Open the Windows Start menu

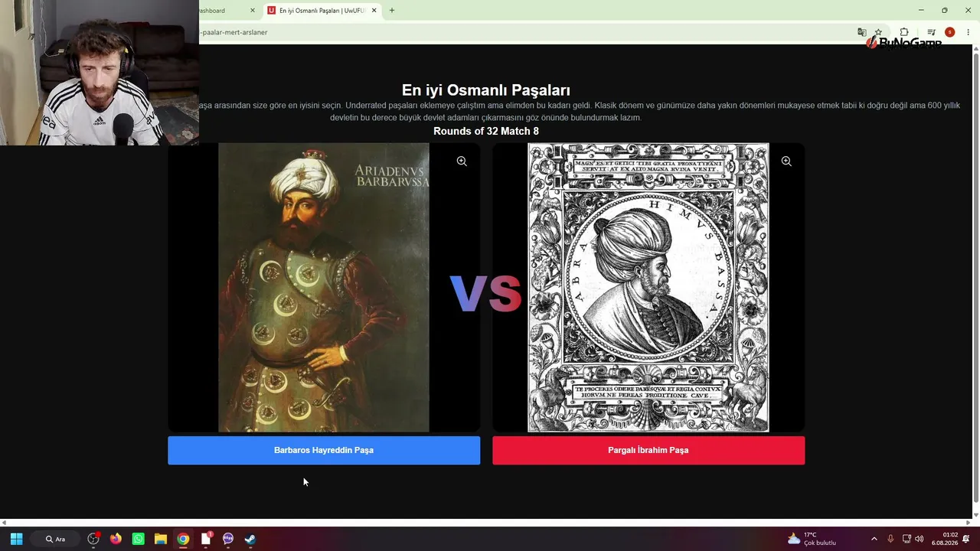pos(16,539)
